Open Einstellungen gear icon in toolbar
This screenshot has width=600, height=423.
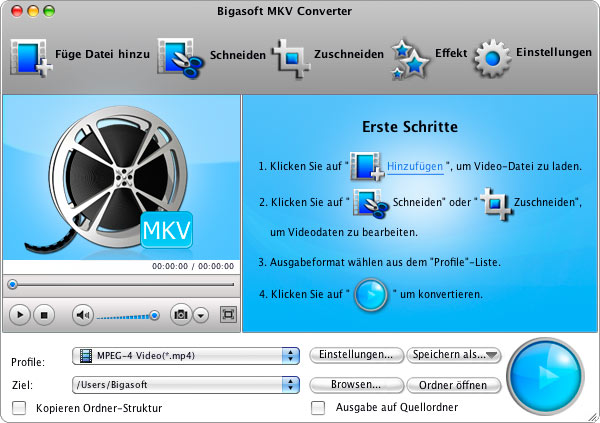[x=492, y=58]
